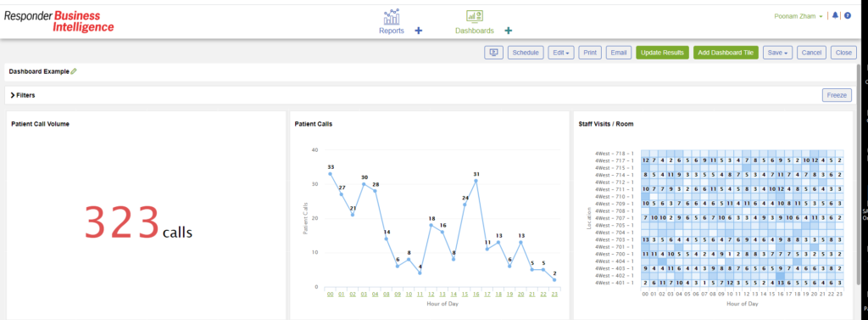Start presentation mode screen icon
Image resolution: width=868 pixels, height=320 pixels.
pos(494,53)
